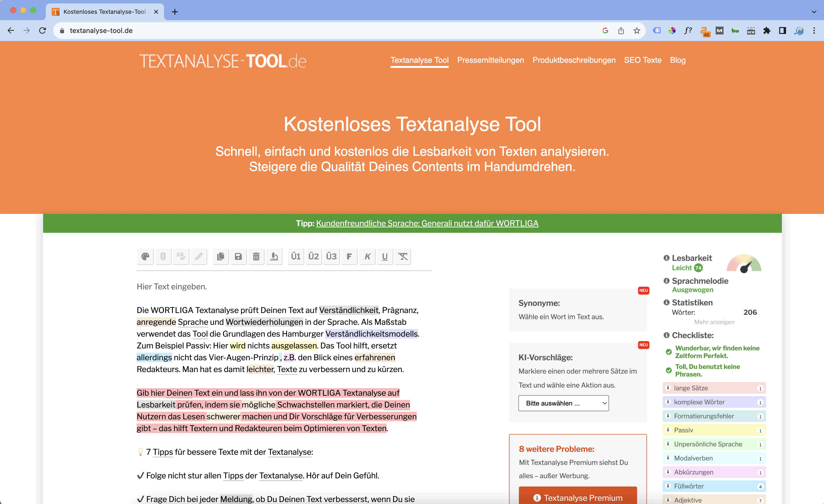The image size is (824, 504).
Task: Apply heading Ü3 format
Action: click(331, 256)
